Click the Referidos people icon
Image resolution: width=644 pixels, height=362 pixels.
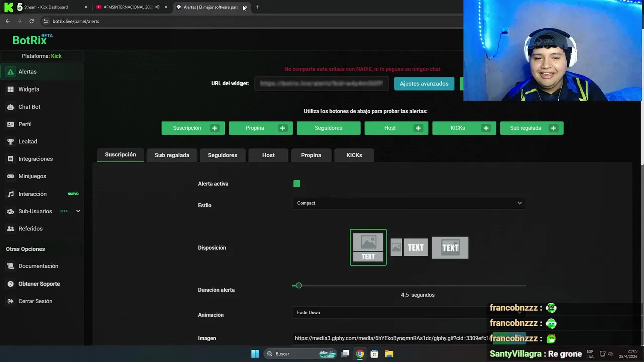pyautogui.click(x=10, y=229)
